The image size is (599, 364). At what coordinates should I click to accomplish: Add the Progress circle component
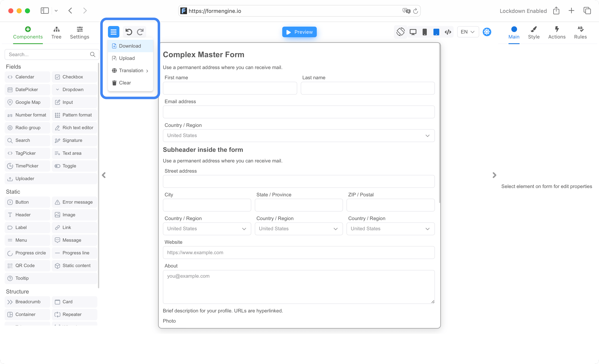pyautogui.click(x=27, y=253)
